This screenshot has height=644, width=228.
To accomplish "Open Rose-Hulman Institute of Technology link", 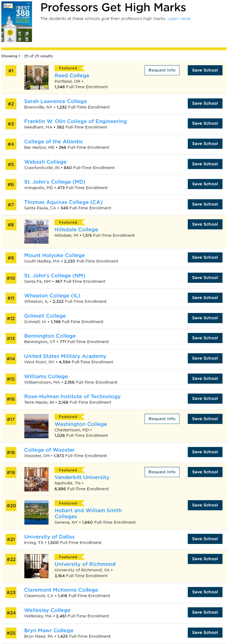I will click(x=72, y=397).
